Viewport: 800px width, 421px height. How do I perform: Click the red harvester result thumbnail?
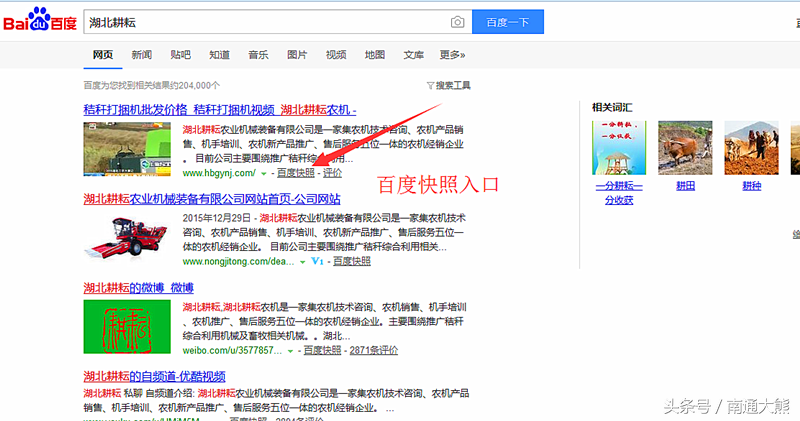coord(127,237)
